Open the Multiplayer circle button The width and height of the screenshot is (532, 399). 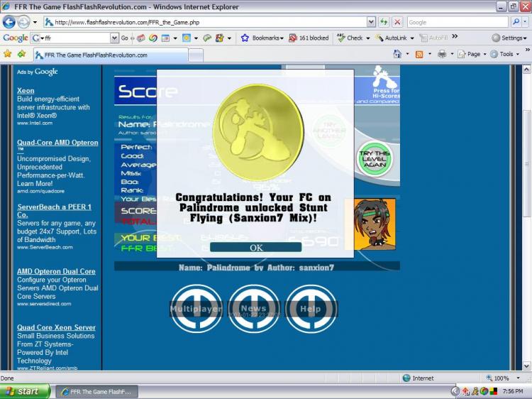pos(196,308)
